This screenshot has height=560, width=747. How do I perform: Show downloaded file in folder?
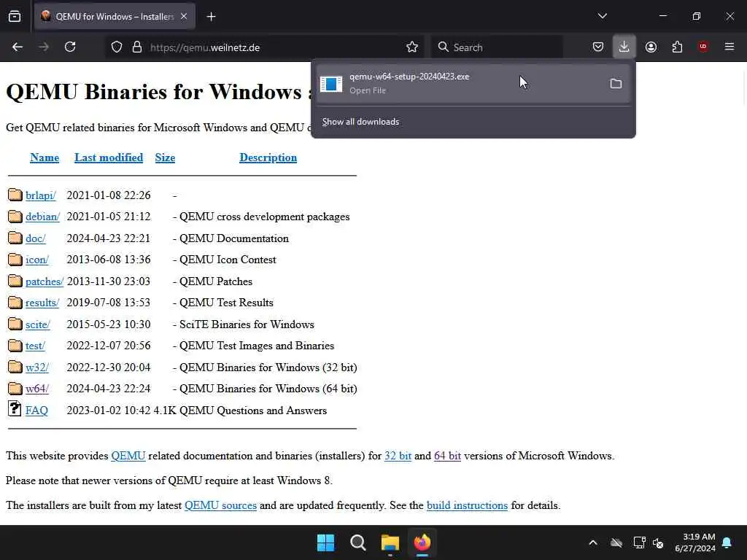coord(616,84)
